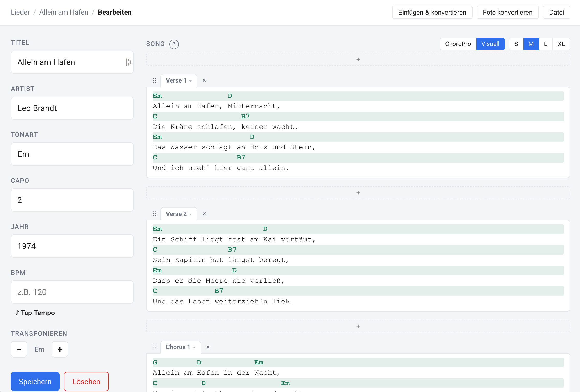580x392 pixels.
Task: Open the Verse 2 label dropdown
Action: [x=190, y=214]
